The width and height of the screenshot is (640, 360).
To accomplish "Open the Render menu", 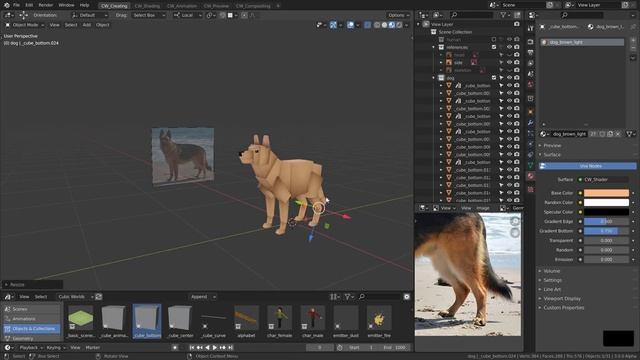I will click(x=46, y=5).
